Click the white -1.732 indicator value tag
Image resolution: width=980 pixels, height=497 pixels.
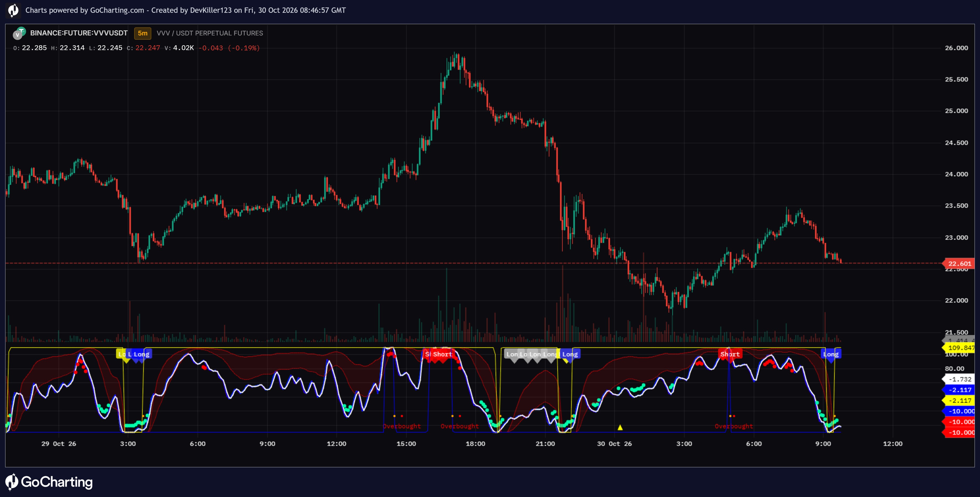tap(959, 379)
